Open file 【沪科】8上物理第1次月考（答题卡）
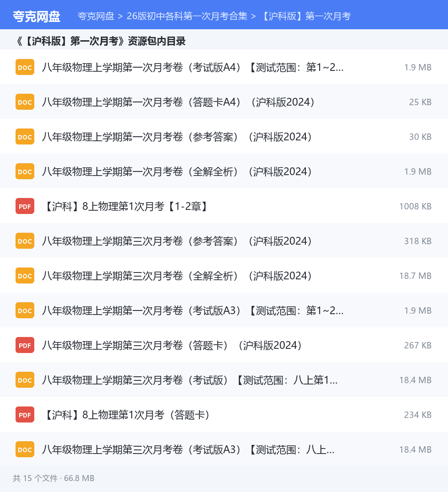Image resolution: width=448 pixels, height=492 pixels. click(127, 415)
